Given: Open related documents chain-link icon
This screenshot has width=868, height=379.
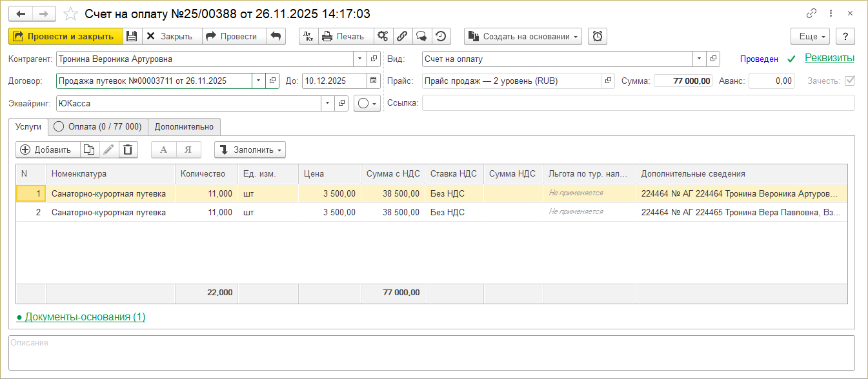Looking at the screenshot, I should pos(401,36).
